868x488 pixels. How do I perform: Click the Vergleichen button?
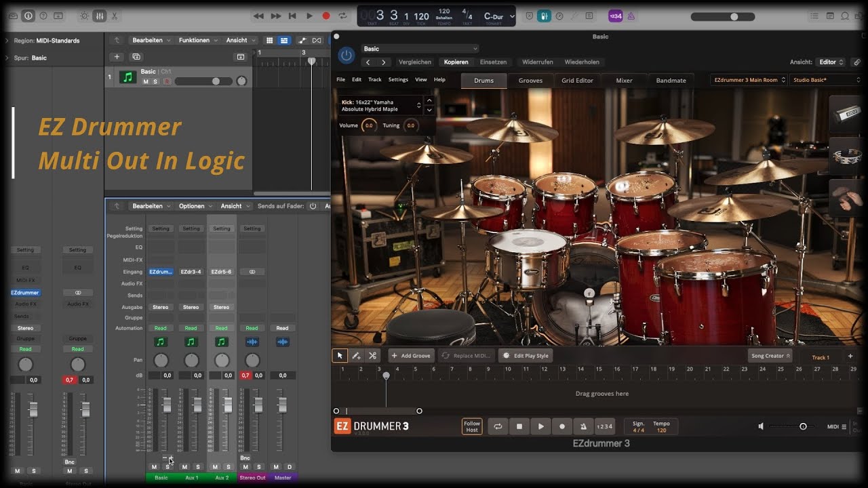point(415,62)
